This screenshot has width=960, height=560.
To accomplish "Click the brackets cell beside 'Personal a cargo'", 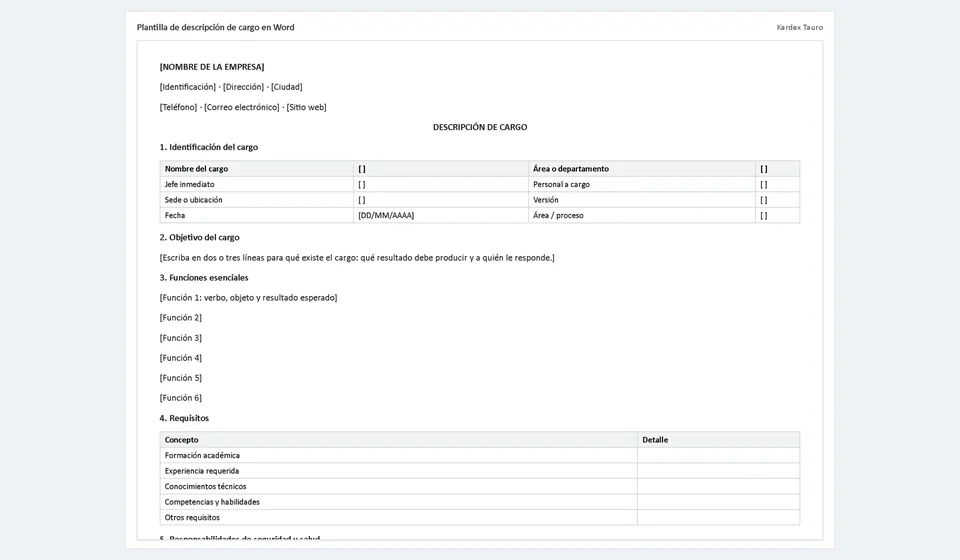I will 778,184.
